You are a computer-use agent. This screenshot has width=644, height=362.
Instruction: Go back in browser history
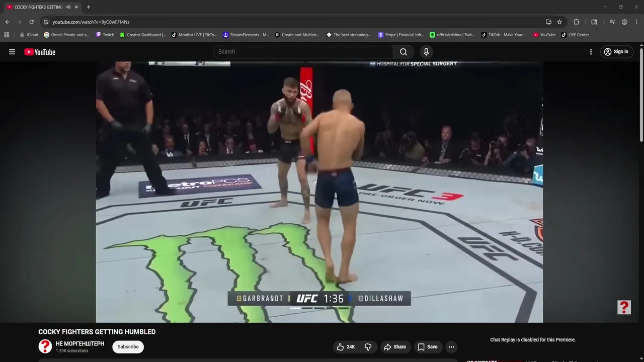[7, 22]
